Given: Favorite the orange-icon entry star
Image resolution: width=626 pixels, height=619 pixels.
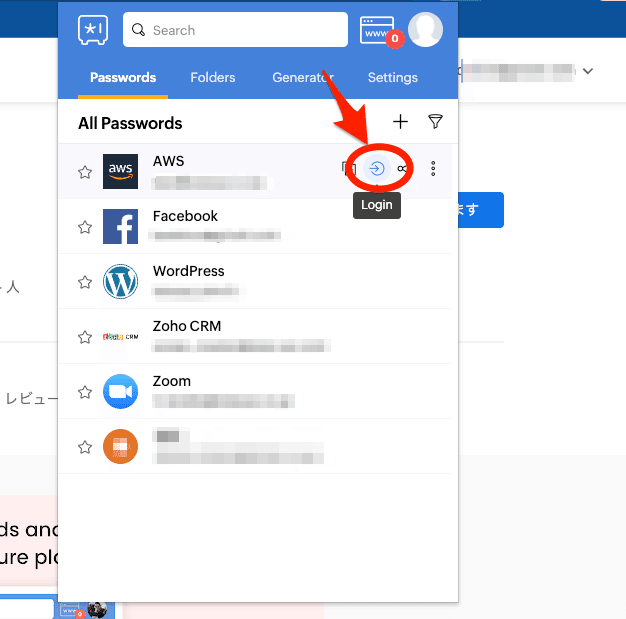Looking at the screenshot, I should point(85,447).
